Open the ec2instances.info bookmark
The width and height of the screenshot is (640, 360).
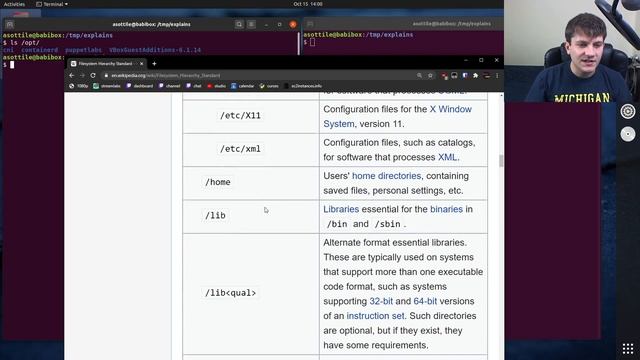[x=303, y=86]
